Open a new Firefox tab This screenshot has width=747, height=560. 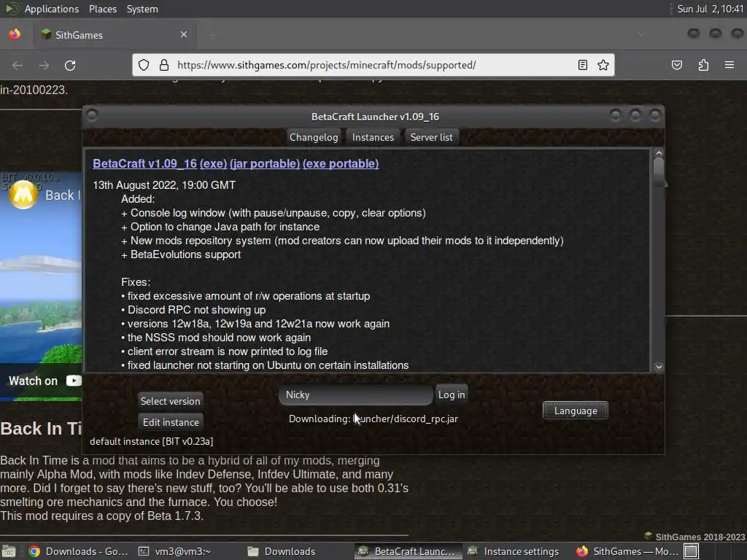[212, 34]
